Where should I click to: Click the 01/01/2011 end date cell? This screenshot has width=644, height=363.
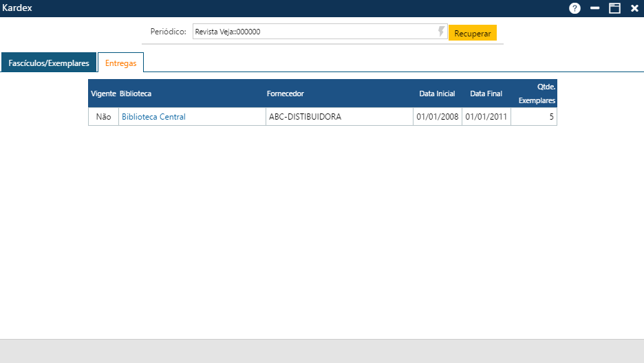[x=486, y=117]
